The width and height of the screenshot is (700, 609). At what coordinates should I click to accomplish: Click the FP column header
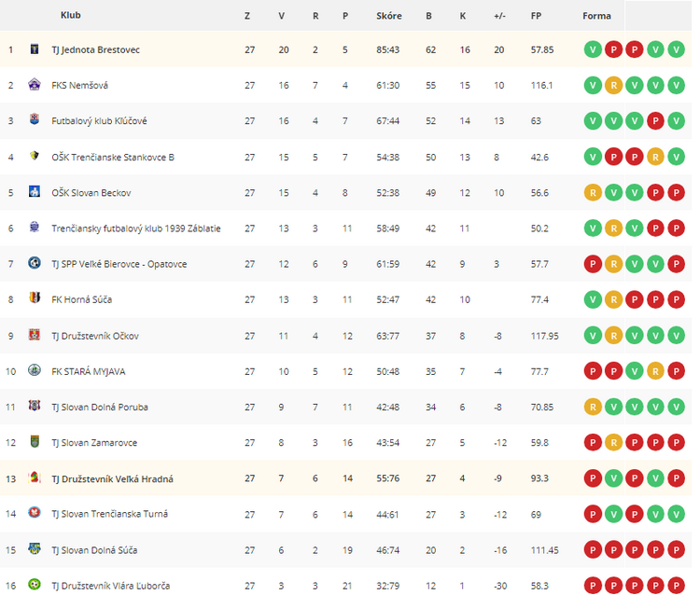(536, 16)
